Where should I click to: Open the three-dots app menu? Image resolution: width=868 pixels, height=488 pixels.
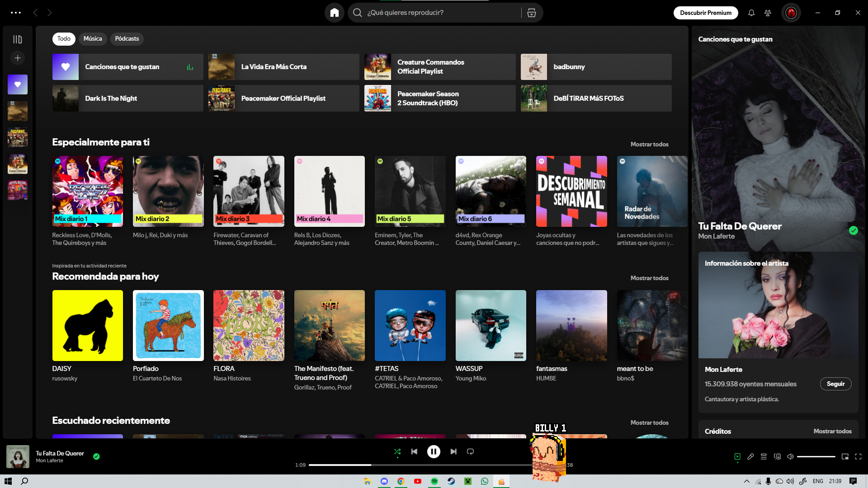tap(16, 13)
